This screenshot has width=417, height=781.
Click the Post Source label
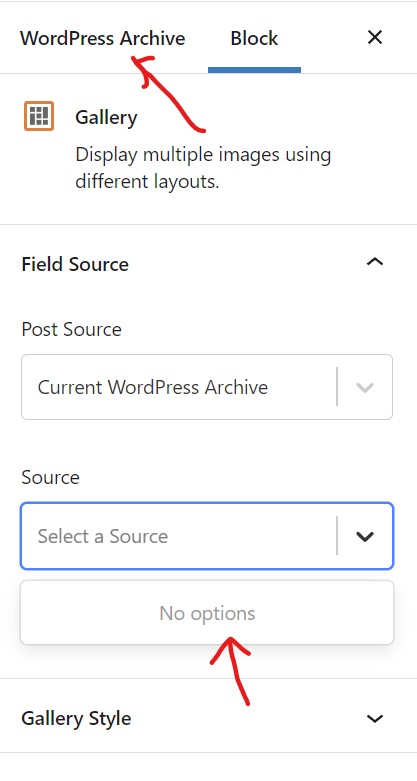coord(72,329)
